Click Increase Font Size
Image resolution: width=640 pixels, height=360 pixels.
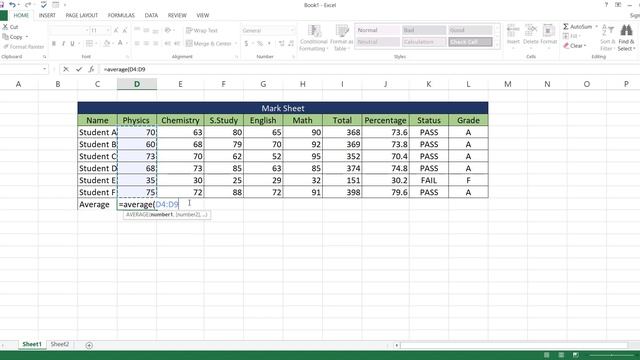pyautogui.click(x=116, y=31)
